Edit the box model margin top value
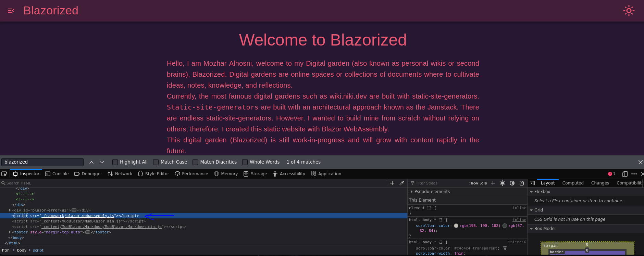 coord(587,244)
